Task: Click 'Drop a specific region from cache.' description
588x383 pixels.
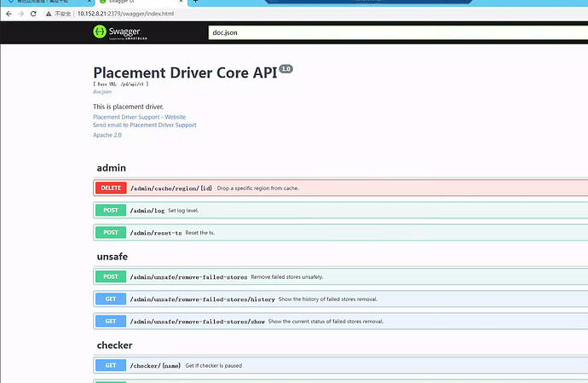Action: pos(257,189)
